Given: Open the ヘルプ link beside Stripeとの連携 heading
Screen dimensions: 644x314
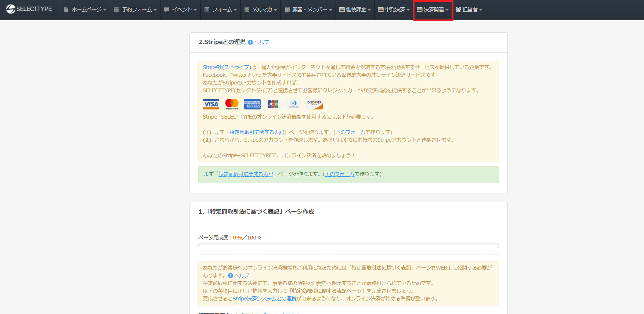Looking at the screenshot, I should [261, 42].
